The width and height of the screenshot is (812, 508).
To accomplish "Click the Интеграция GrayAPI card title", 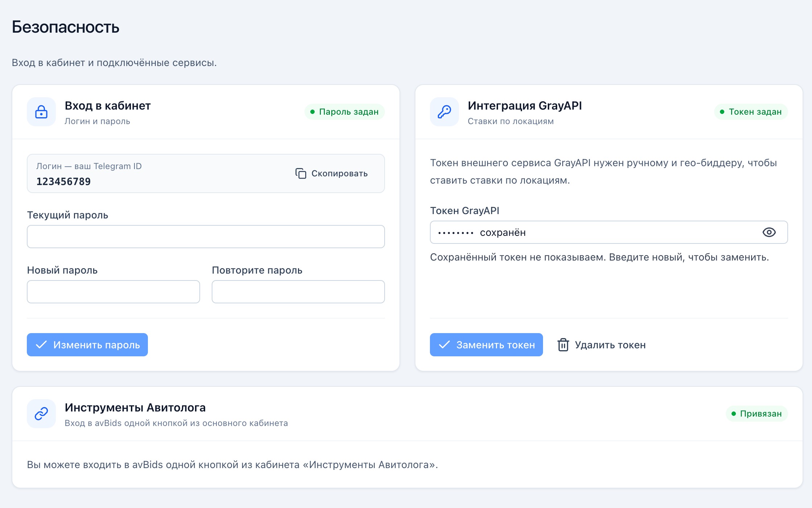I will point(525,106).
